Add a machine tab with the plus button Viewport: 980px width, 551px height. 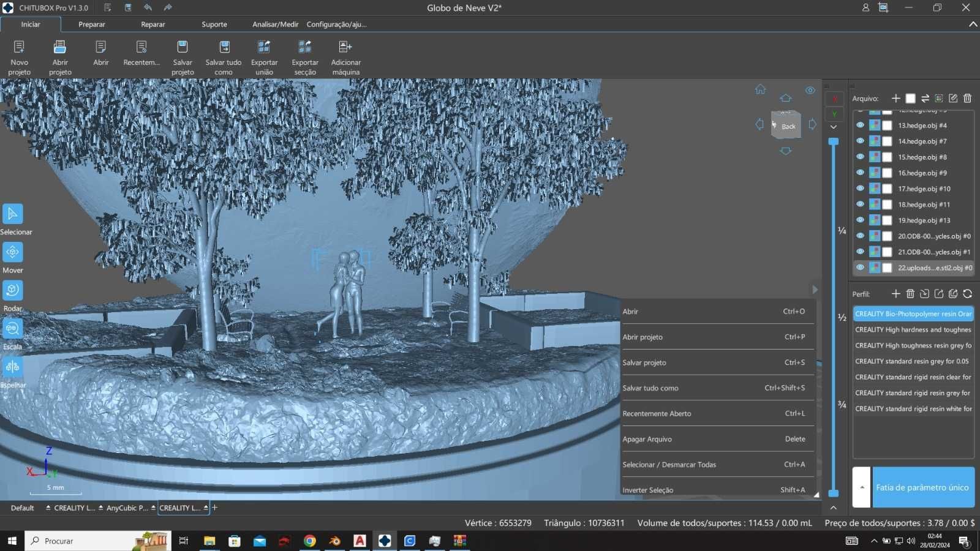pyautogui.click(x=215, y=508)
